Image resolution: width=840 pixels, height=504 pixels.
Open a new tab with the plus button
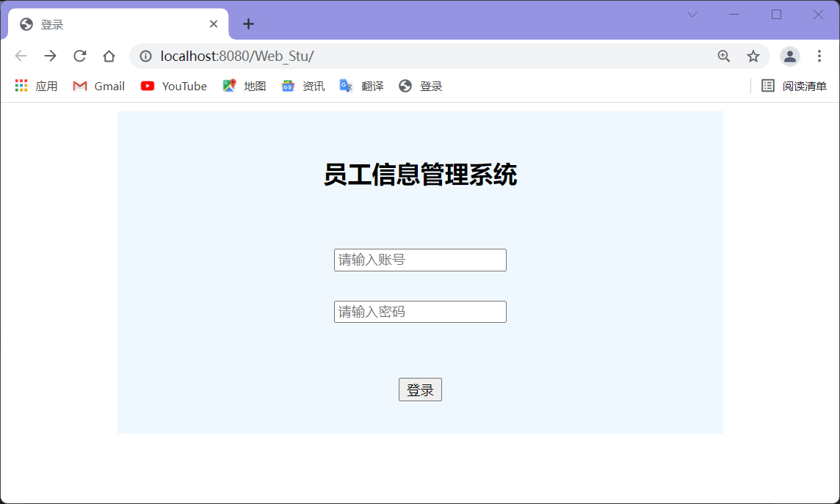coord(248,23)
